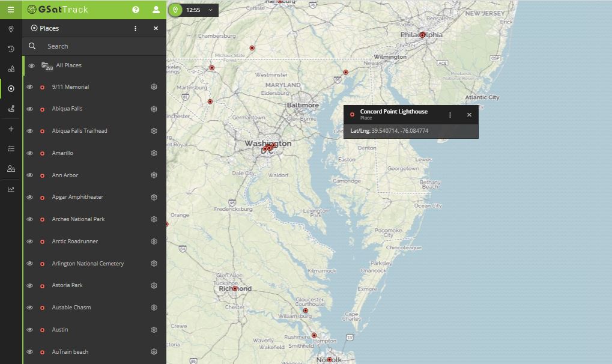Click the plus add sidebar icon
This screenshot has width=612, height=364.
click(x=11, y=129)
